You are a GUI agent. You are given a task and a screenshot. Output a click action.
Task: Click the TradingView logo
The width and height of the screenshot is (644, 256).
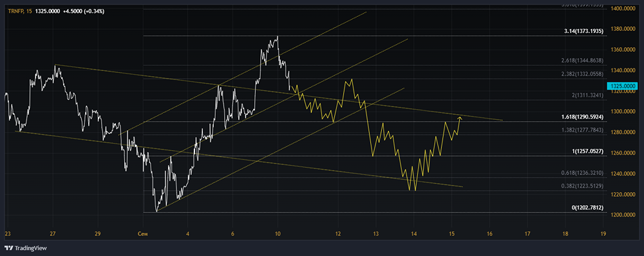point(26,248)
